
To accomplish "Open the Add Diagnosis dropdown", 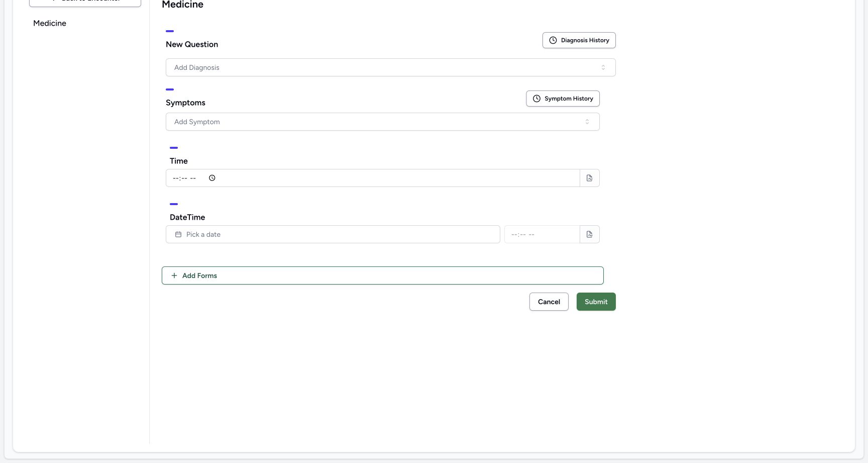I will click(390, 67).
